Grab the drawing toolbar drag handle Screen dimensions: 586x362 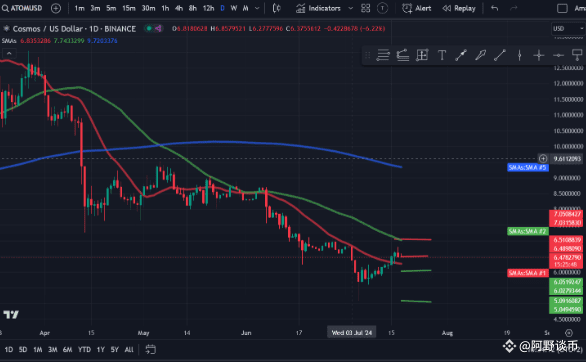point(367,55)
